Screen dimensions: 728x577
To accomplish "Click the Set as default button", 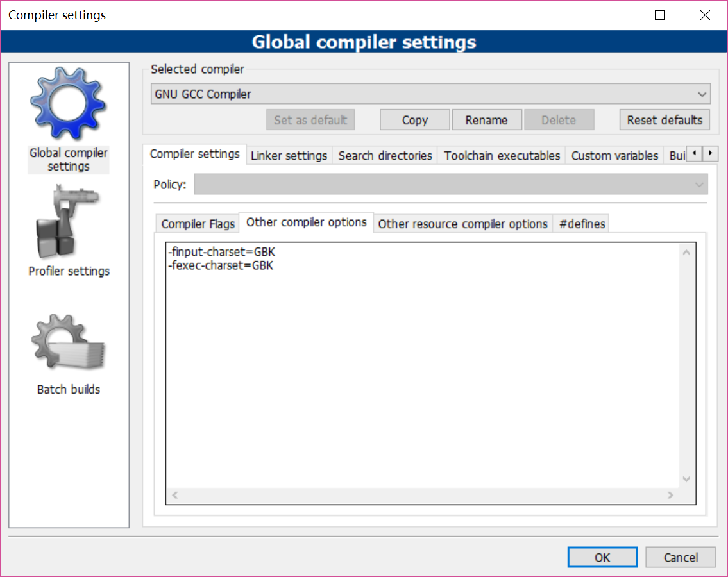I will pos(310,121).
